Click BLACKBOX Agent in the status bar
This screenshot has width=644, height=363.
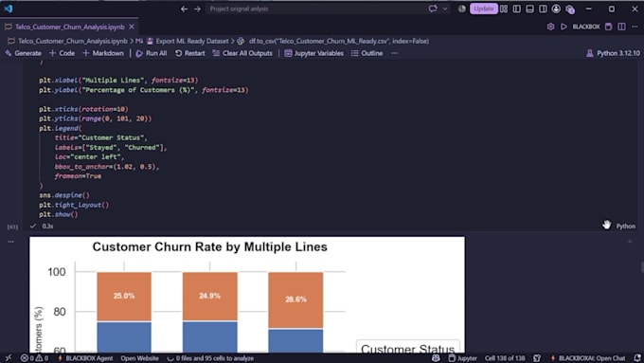[86, 358]
